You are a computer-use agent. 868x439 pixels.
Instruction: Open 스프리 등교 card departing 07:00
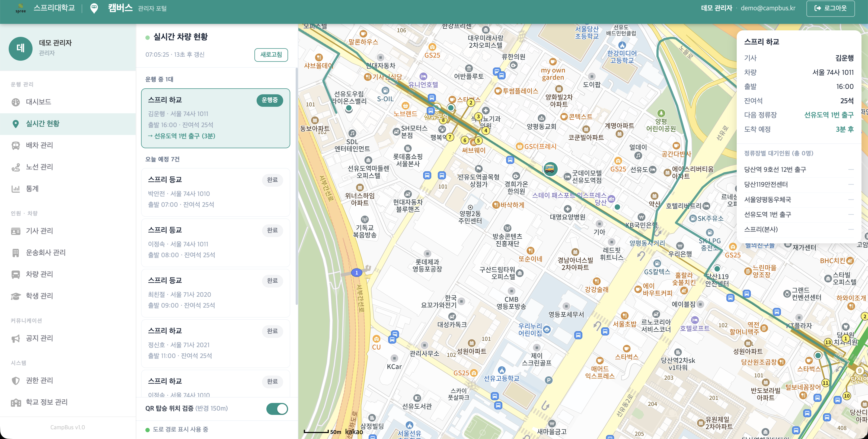pyautogui.click(x=216, y=192)
